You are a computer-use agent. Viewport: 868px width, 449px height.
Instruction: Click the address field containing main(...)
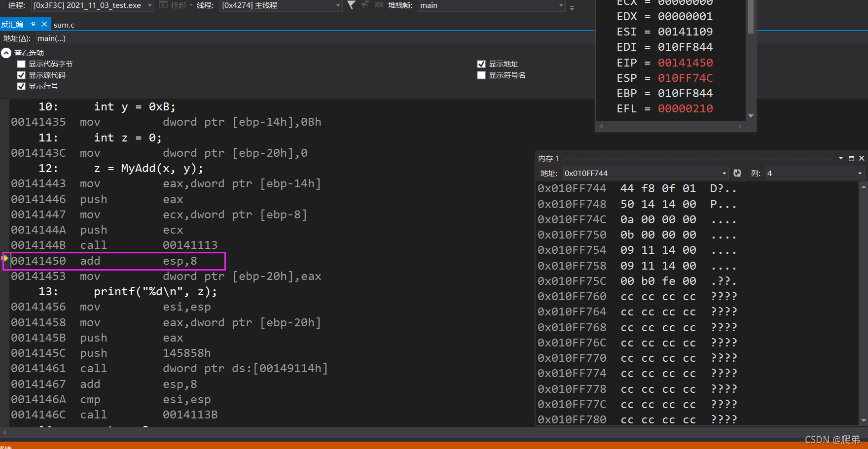[x=316, y=38]
